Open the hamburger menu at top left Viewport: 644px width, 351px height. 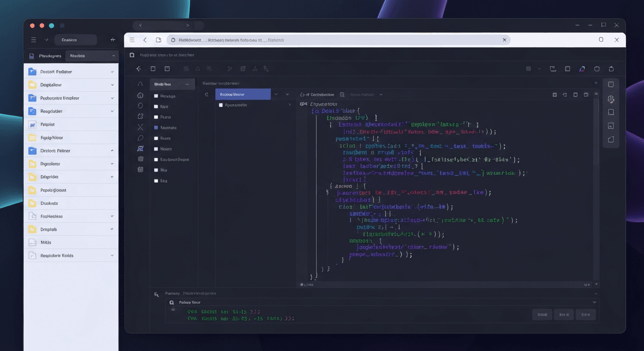pos(33,39)
